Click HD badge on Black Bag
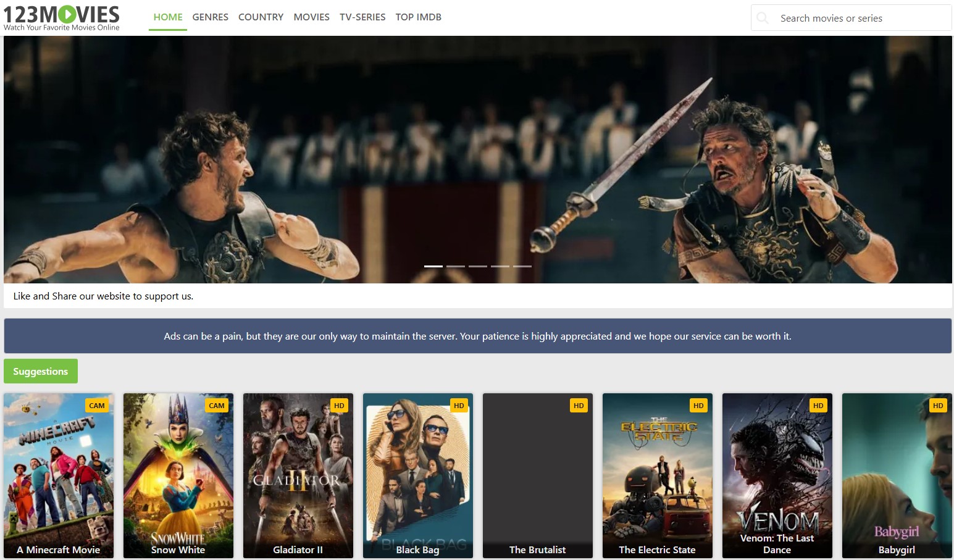Screen dimensions: 954x560 click(x=459, y=406)
